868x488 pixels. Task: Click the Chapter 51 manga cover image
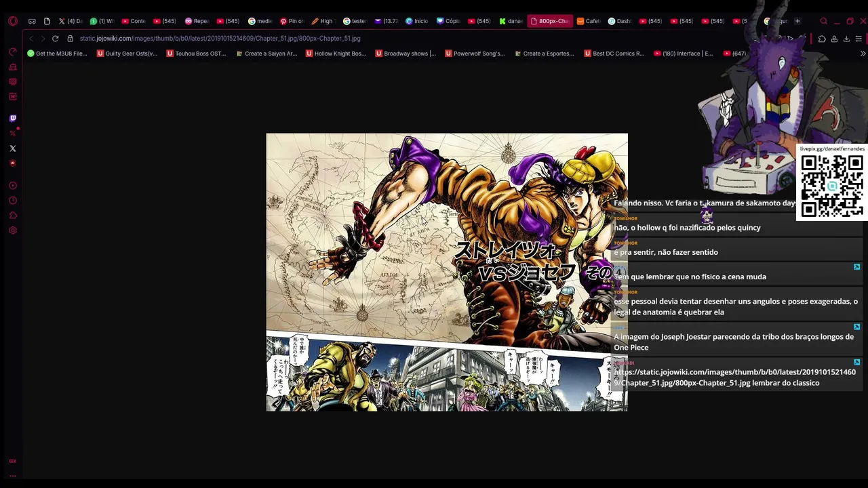pyautogui.click(x=447, y=272)
